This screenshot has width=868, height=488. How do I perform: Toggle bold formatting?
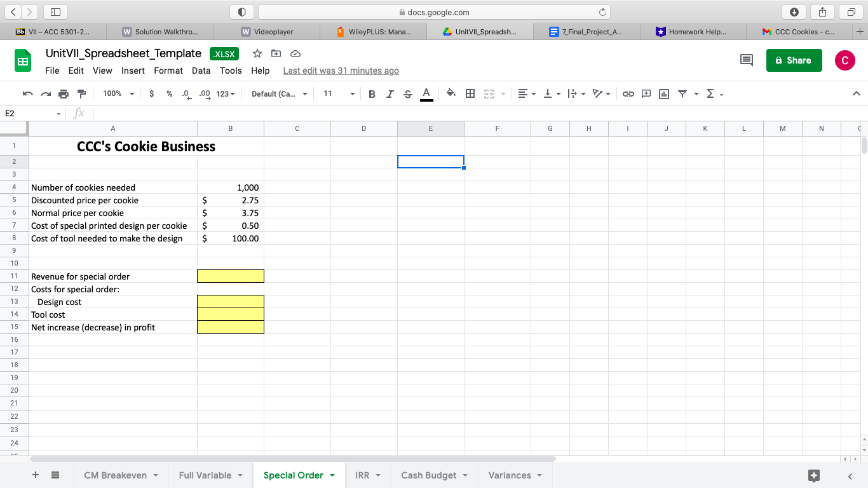(372, 93)
